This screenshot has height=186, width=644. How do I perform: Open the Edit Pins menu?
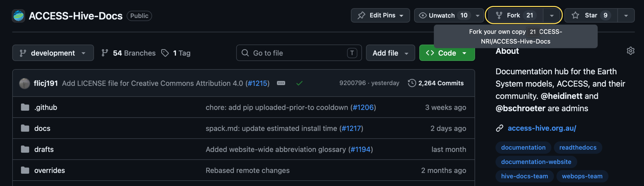click(x=380, y=16)
